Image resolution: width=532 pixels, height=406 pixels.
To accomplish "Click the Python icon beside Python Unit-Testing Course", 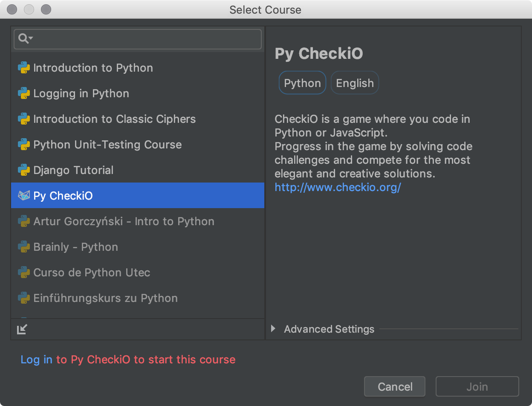I will coord(24,145).
